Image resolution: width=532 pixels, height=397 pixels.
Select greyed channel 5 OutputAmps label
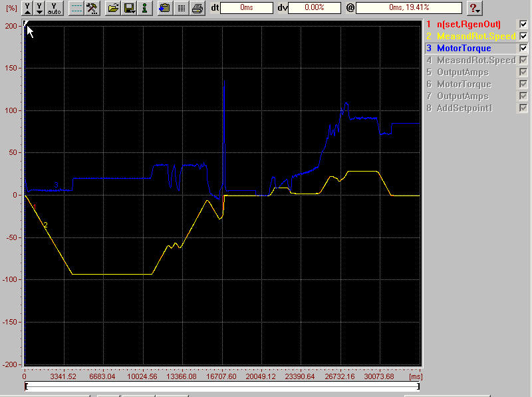(x=463, y=72)
